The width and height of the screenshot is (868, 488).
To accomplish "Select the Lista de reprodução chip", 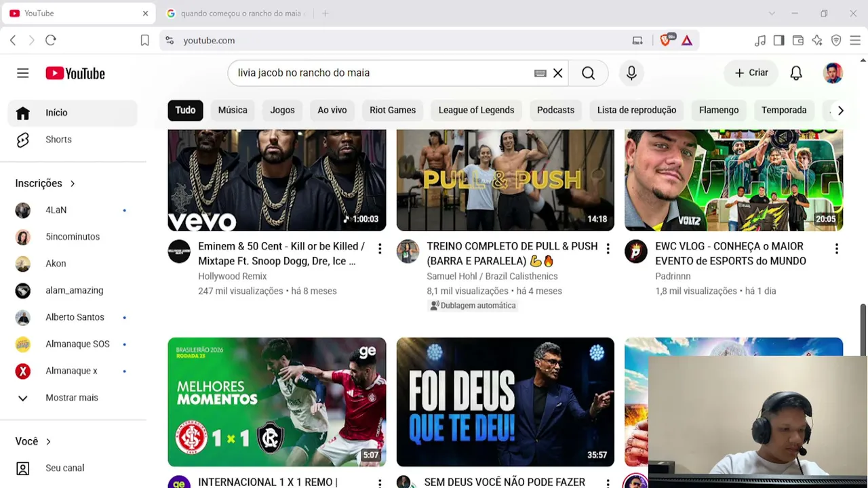I will pyautogui.click(x=637, y=110).
